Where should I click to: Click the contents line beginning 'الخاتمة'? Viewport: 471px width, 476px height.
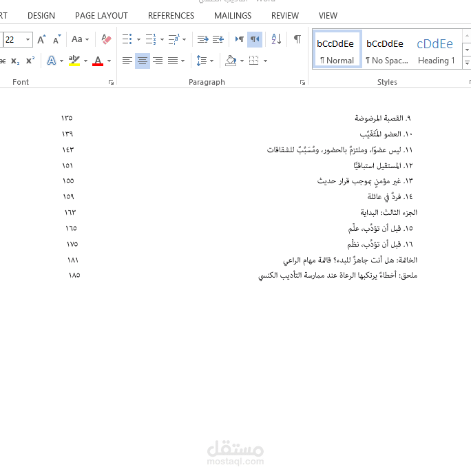(x=350, y=260)
